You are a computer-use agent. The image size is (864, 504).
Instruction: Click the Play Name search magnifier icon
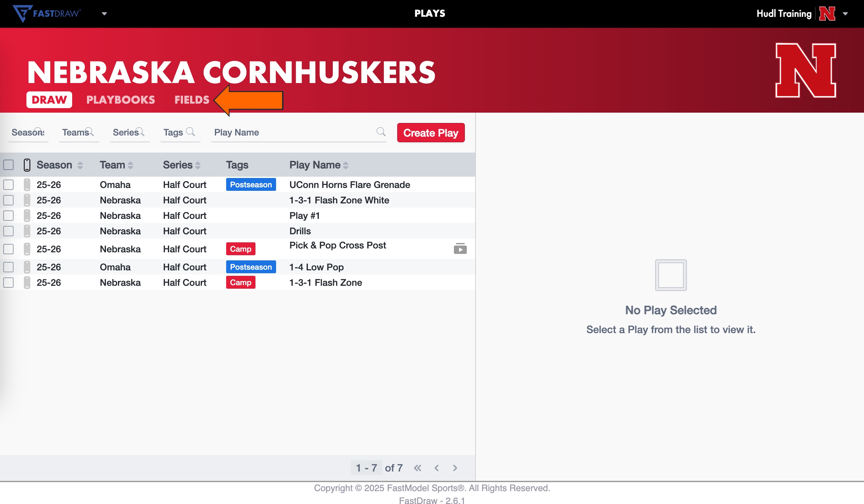click(381, 132)
